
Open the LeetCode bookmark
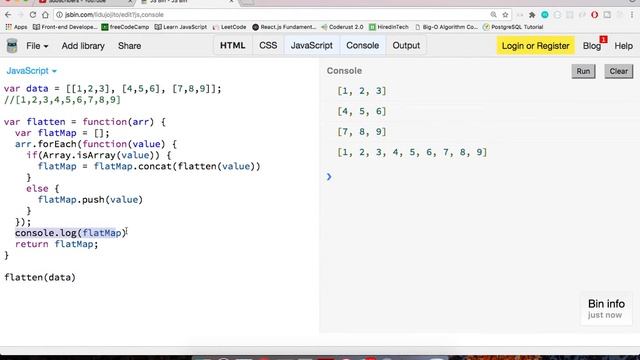tap(229, 27)
